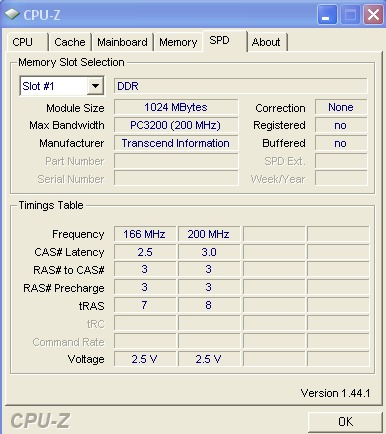The width and height of the screenshot is (386, 434).
Task: Click the Max Bandwidth label
Action: tap(67, 125)
